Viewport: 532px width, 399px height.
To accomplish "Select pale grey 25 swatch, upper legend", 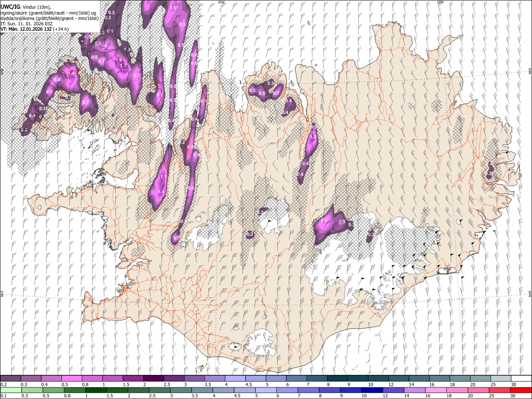I will click(x=501, y=379).
